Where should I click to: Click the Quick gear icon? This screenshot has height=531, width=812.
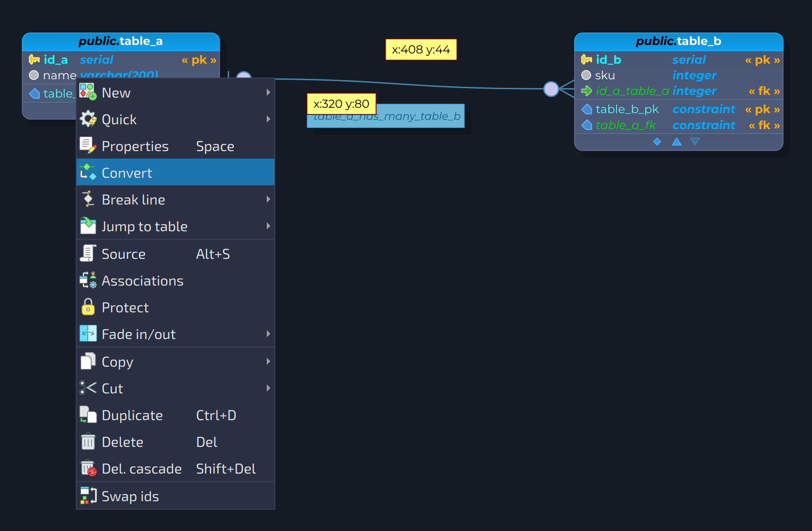[x=88, y=119]
